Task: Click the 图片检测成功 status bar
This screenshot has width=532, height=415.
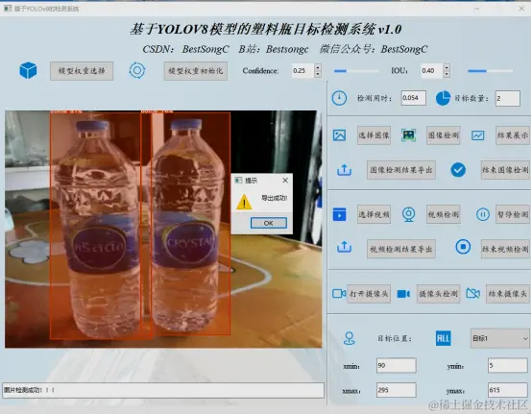Action: tap(163, 391)
